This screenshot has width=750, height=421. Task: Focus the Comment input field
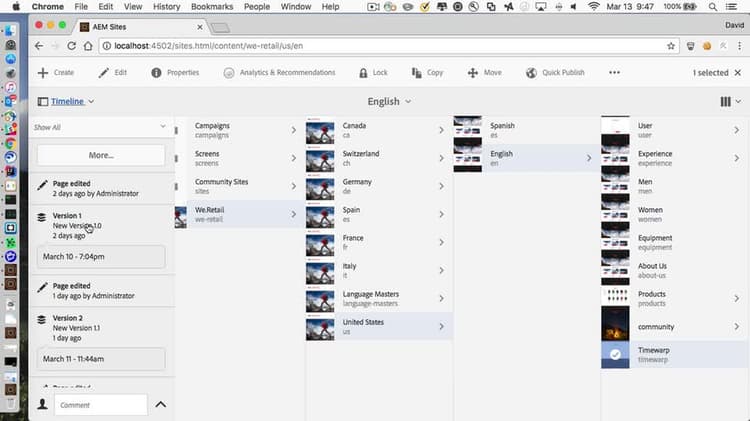[101, 405]
